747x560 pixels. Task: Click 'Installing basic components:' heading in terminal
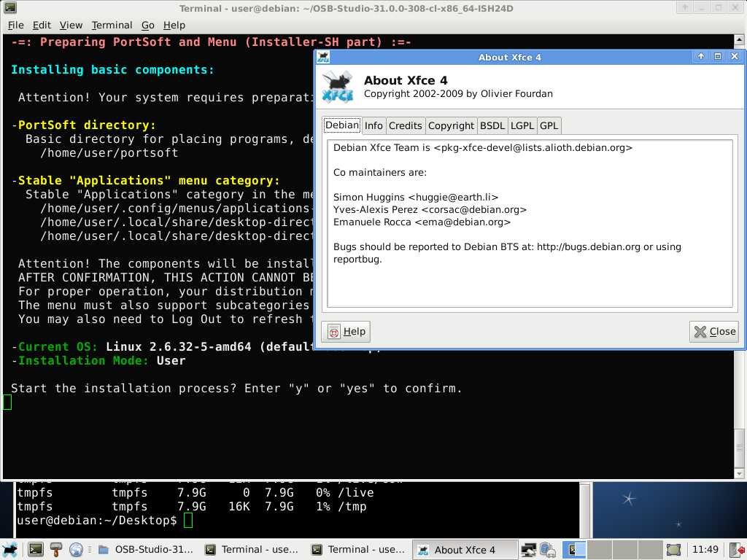[x=112, y=70]
